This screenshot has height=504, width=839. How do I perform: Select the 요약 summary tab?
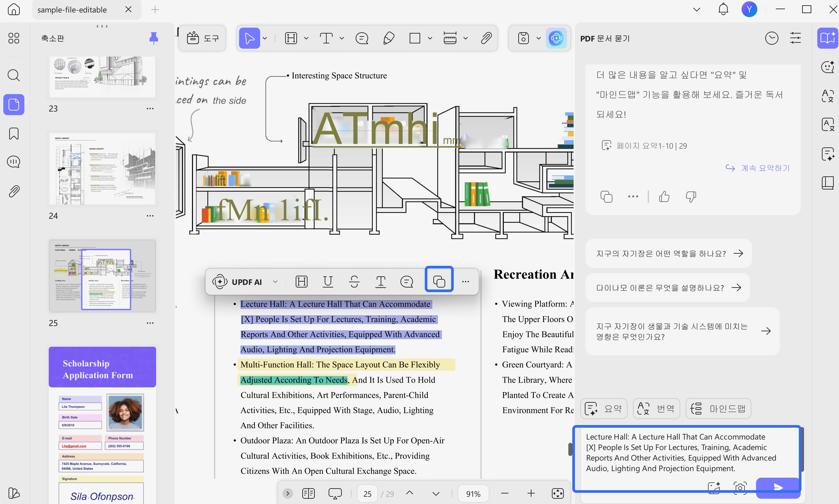[x=604, y=408]
